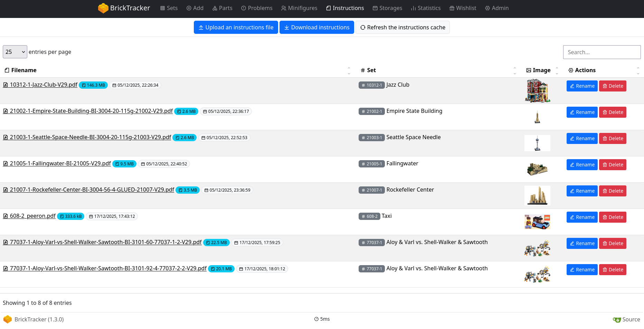644x329 pixels.
Task: Go to the Statistics page
Action: [x=426, y=8]
